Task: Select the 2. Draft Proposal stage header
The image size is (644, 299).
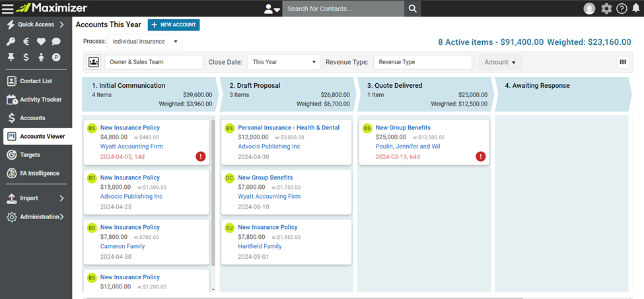Action: pos(287,94)
